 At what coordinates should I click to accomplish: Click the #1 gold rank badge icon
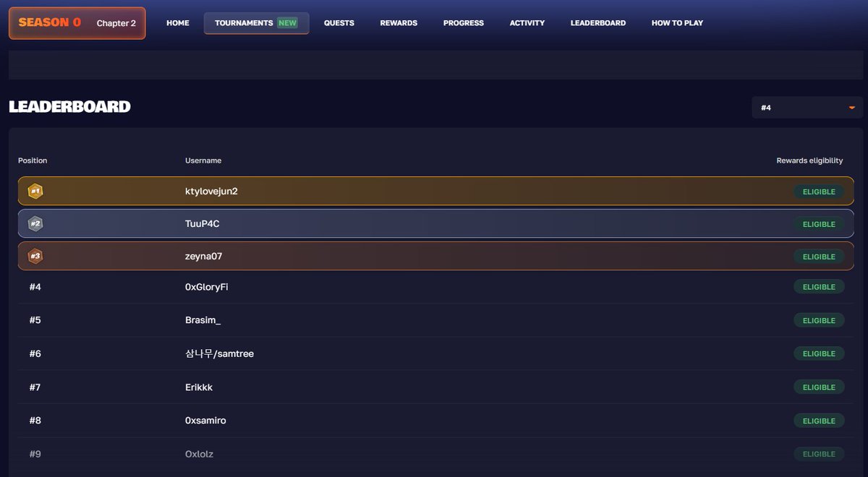coord(35,192)
